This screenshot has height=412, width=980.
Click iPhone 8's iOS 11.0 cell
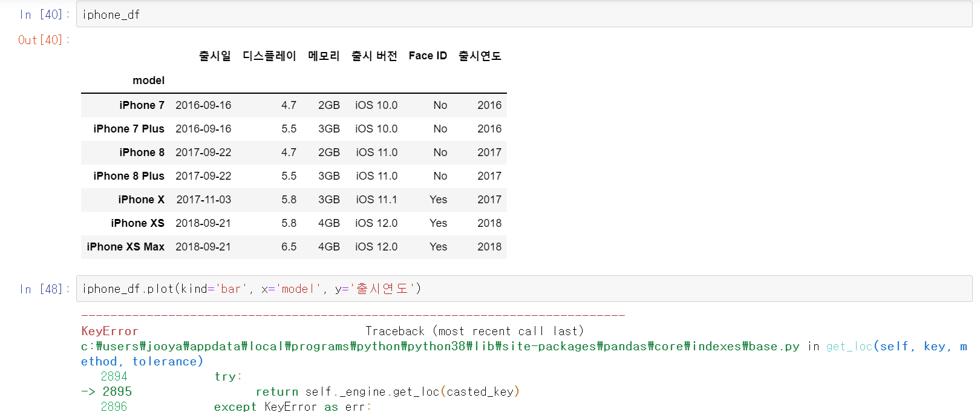pos(377,152)
